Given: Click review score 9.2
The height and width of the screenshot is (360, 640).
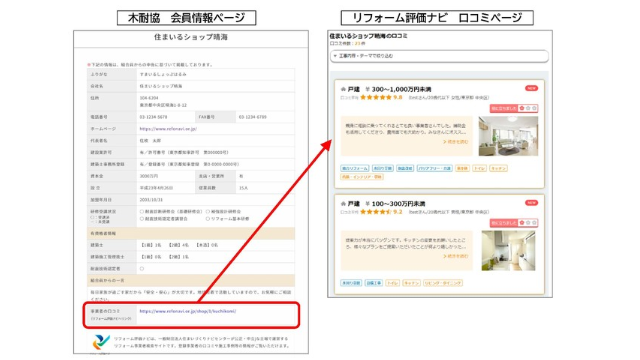Looking at the screenshot, I should coord(398,211).
